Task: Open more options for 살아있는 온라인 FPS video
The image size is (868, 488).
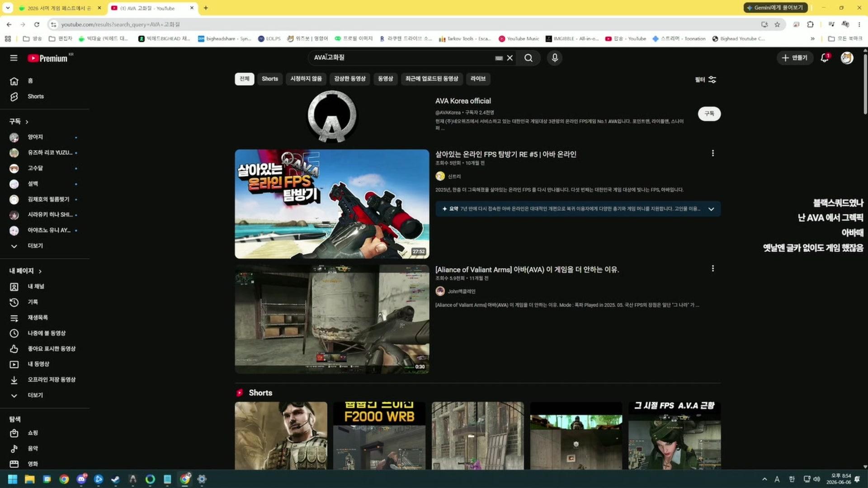Action: (713, 153)
